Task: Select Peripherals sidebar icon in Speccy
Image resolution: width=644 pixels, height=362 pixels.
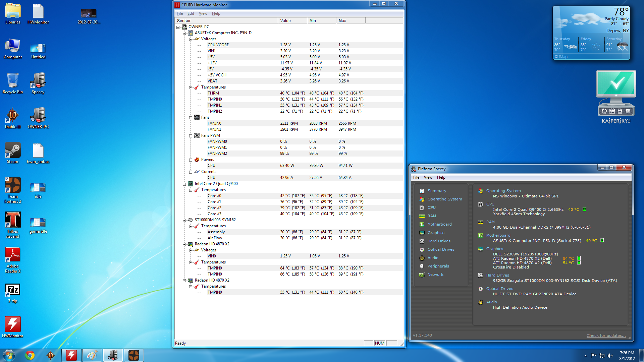Action: tap(422, 266)
